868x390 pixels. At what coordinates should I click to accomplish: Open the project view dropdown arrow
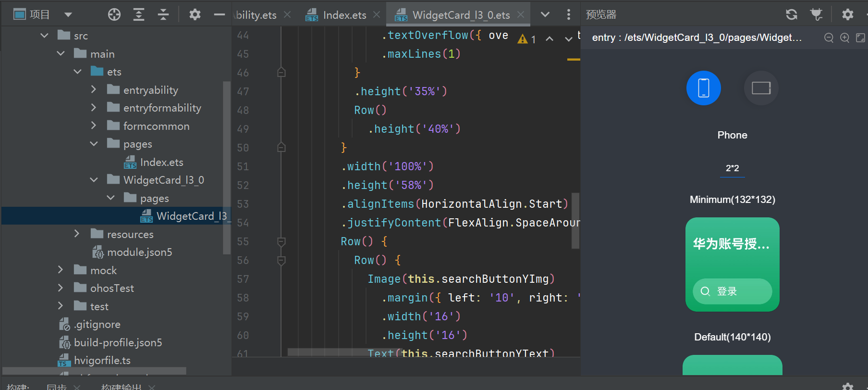[x=68, y=14]
